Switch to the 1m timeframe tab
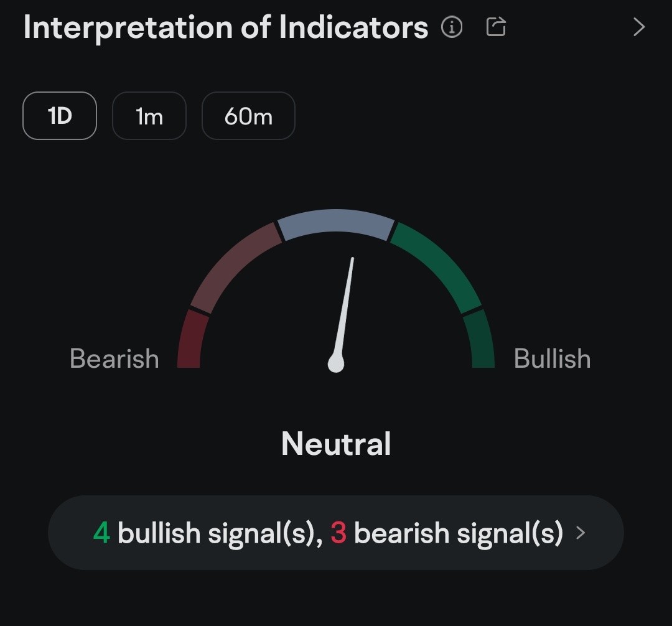Image resolution: width=672 pixels, height=626 pixels. coord(149,116)
